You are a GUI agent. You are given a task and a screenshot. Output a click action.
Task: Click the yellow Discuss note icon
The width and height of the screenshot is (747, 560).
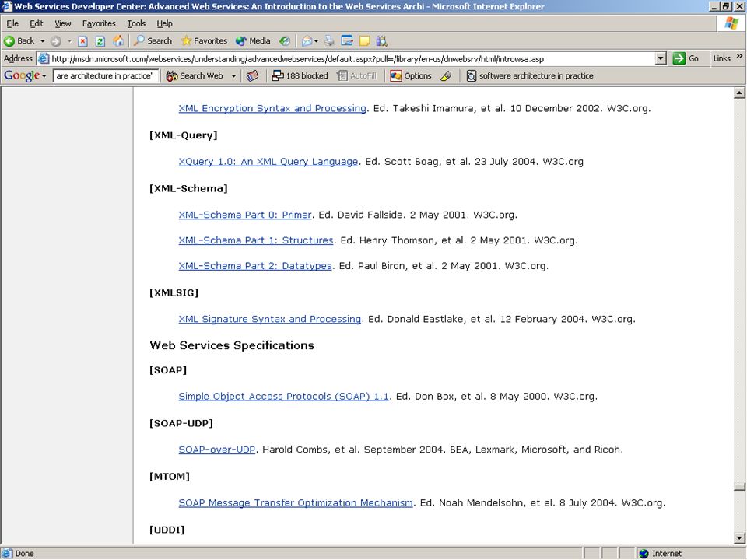coord(364,41)
